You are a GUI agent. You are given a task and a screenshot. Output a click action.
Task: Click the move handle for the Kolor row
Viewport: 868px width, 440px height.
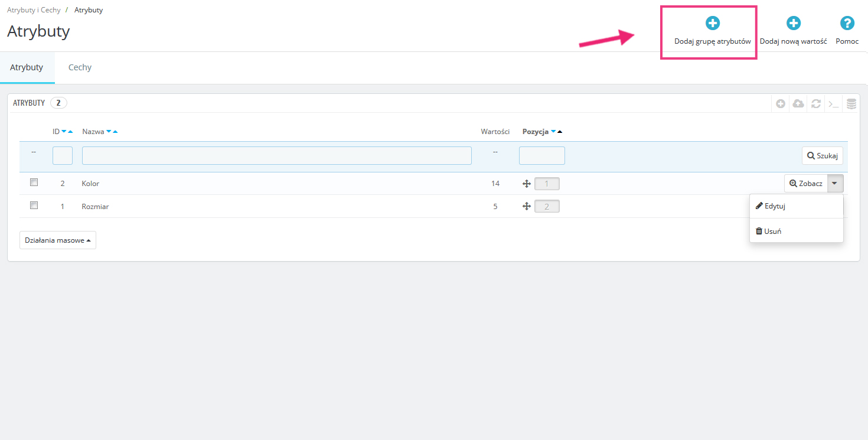click(x=527, y=184)
